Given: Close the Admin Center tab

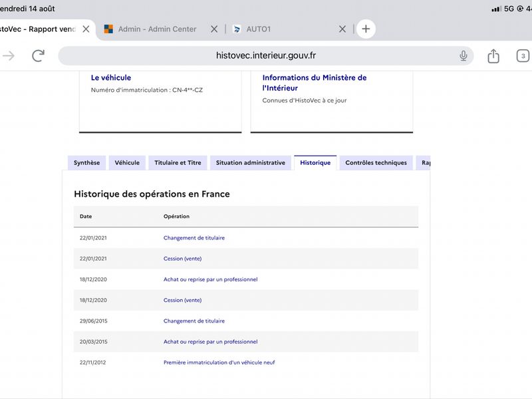Looking at the screenshot, I should (214, 29).
